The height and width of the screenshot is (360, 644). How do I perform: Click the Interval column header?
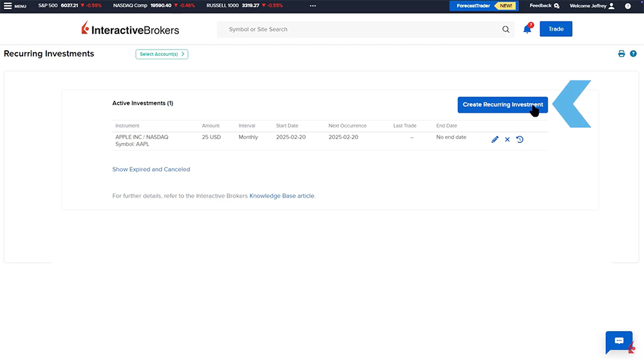pyautogui.click(x=247, y=126)
